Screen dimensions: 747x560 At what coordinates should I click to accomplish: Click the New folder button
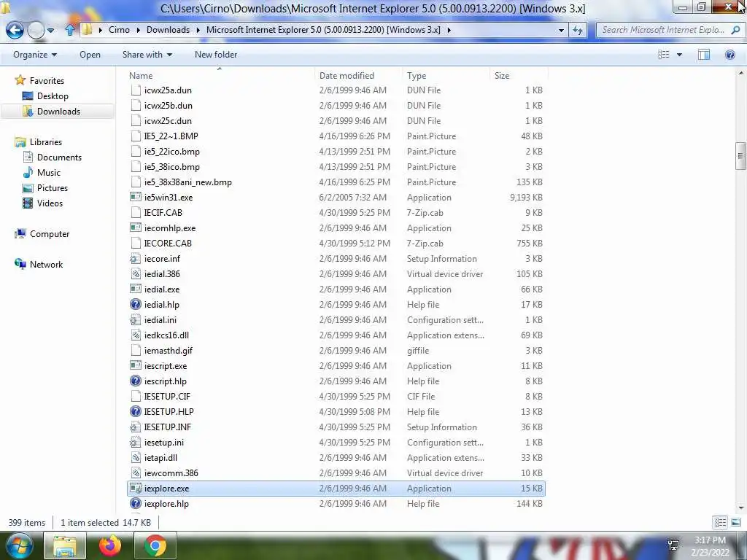coord(216,55)
